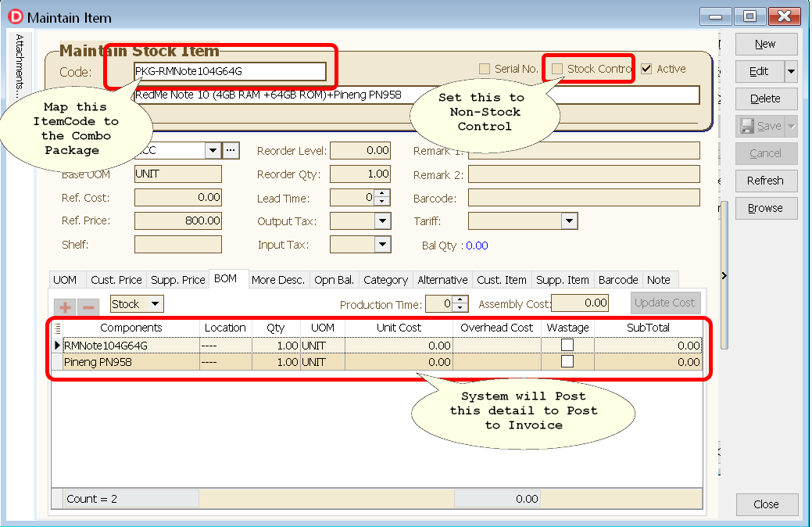Click the panel collapse arrow on right edge
The width and height of the screenshot is (812, 527).
[724, 275]
